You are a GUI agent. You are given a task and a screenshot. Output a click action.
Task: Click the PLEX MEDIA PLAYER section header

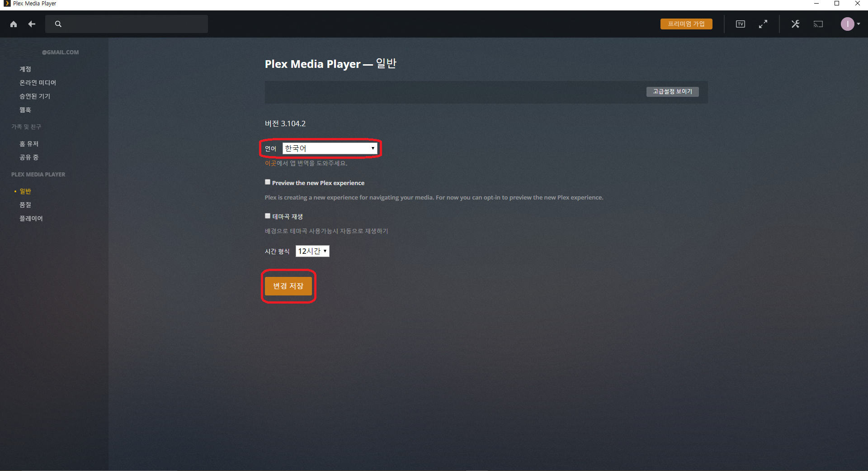pyautogui.click(x=38, y=175)
